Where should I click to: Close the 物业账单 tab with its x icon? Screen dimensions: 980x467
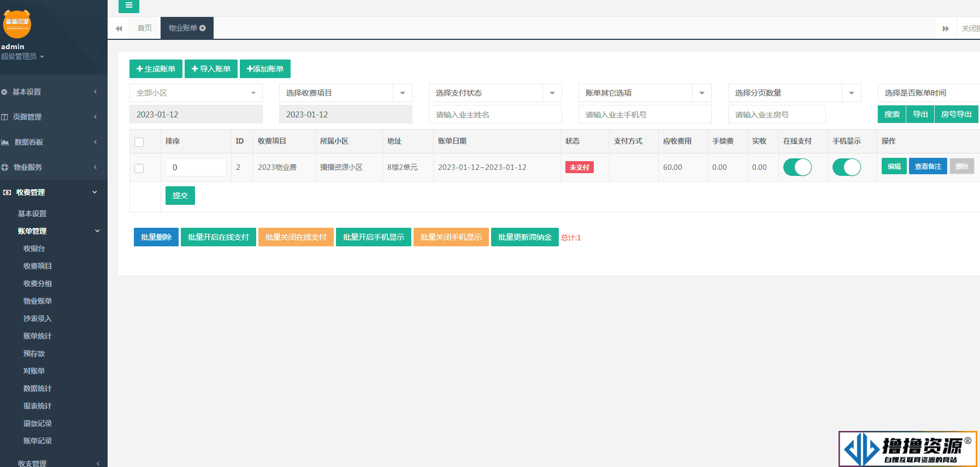click(x=203, y=28)
